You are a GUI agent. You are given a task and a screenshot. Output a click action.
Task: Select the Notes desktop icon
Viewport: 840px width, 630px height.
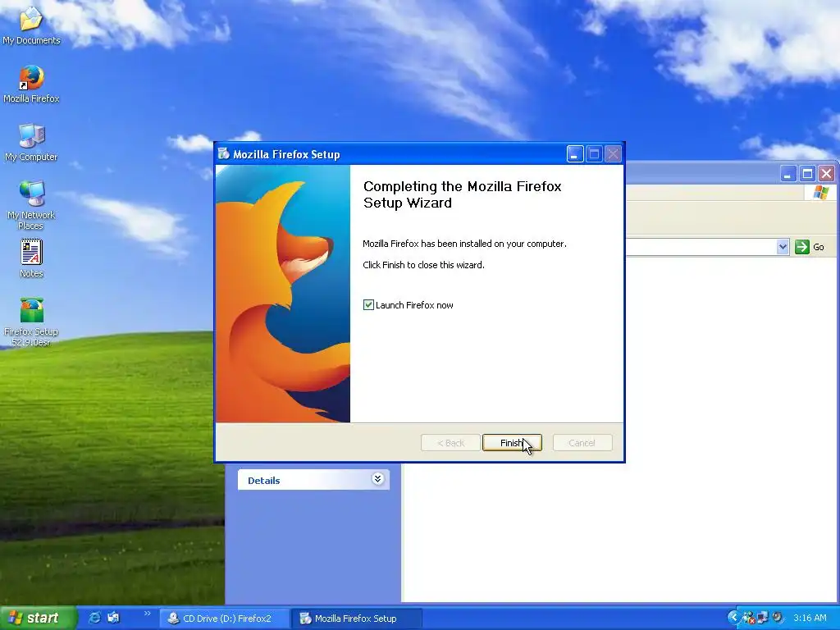[31, 258]
